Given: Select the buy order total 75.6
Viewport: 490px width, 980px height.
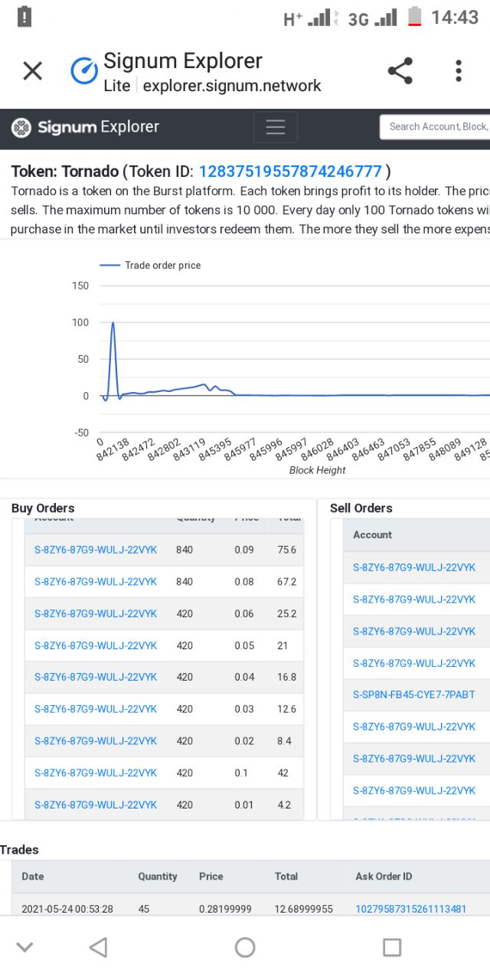Looking at the screenshot, I should click(287, 550).
